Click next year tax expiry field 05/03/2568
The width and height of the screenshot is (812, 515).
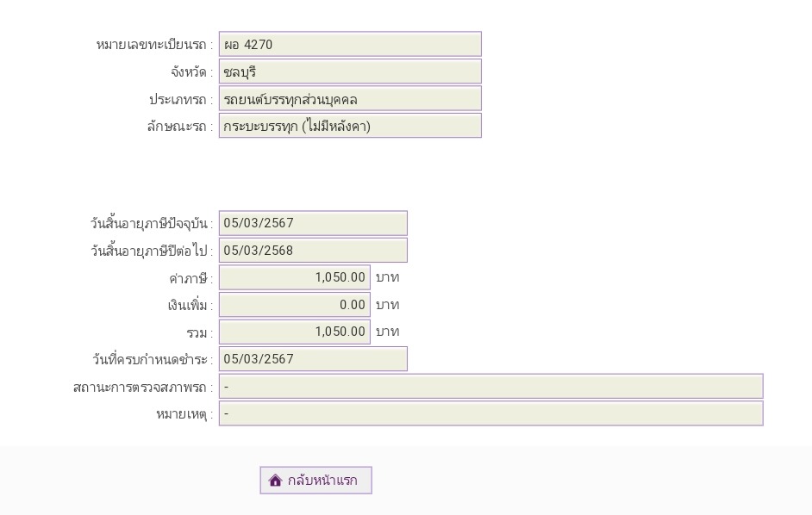click(x=313, y=251)
